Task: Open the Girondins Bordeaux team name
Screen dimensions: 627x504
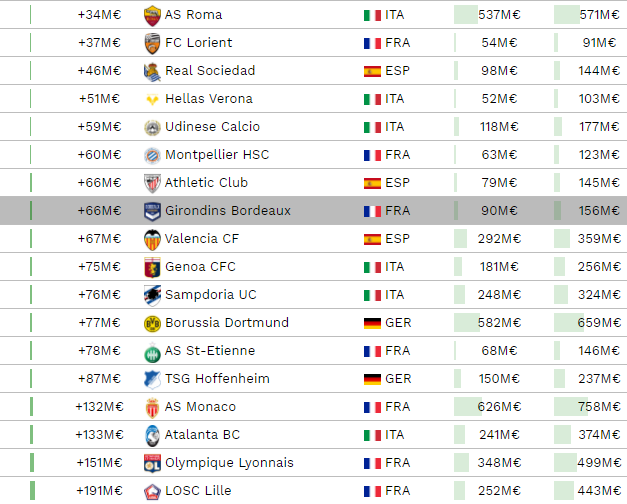Action: pyautogui.click(x=228, y=210)
